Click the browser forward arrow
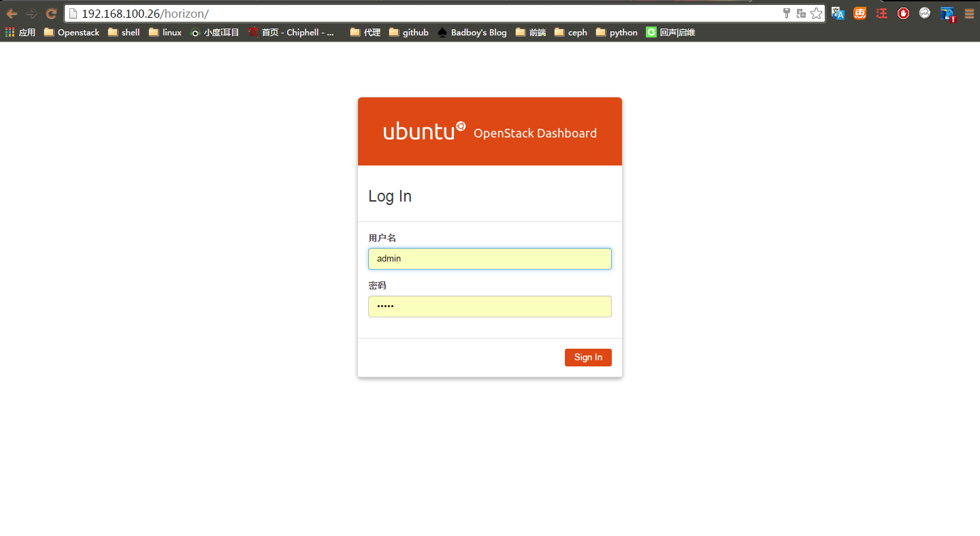The height and width of the screenshot is (536, 980). tap(31, 14)
